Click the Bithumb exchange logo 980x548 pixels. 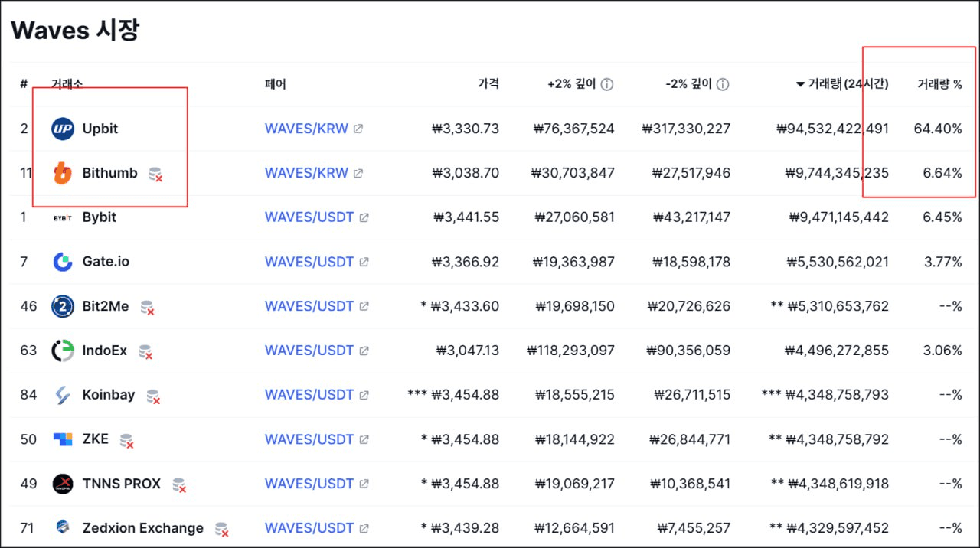coord(63,173)
